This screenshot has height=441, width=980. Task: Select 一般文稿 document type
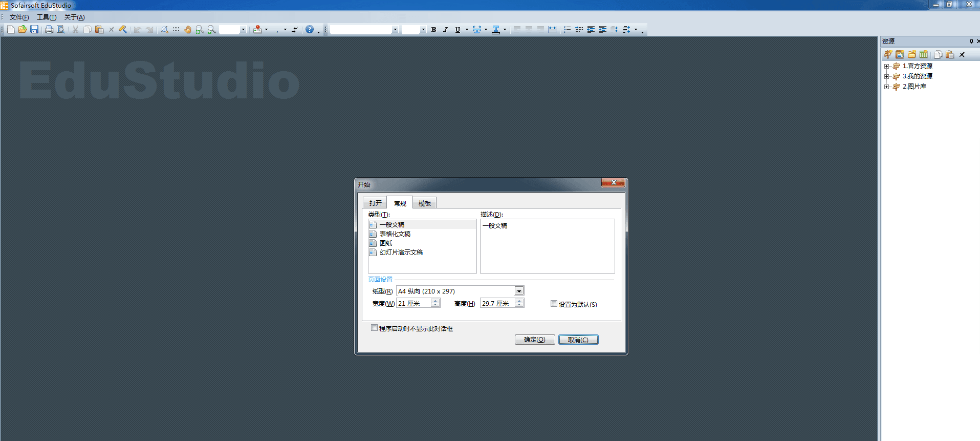tap(422, 224)
